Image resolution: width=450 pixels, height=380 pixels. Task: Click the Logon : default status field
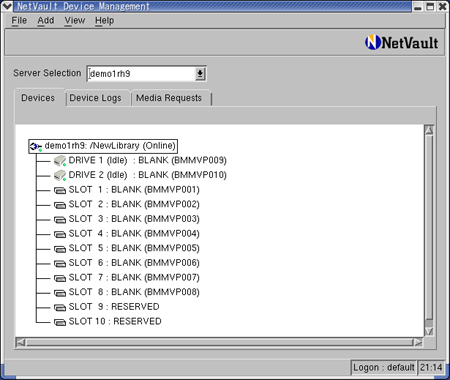pyautogui.click(x=383, y=368)
